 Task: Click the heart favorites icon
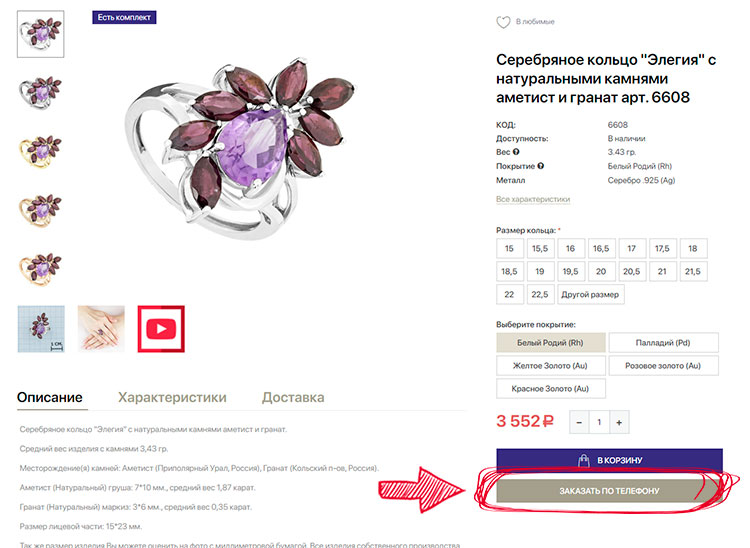point(504,22)
